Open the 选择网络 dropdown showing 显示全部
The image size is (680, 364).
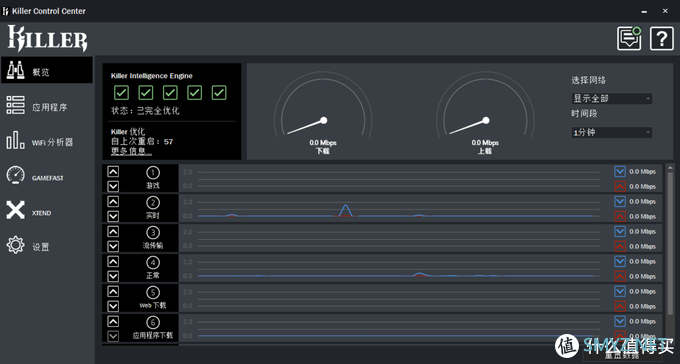(611, 98)
